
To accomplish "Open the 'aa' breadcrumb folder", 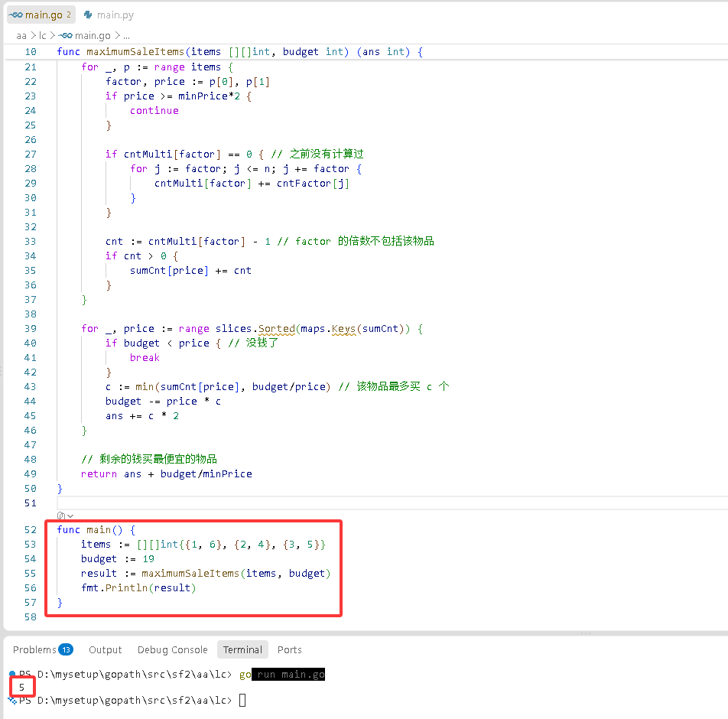I will [21, 36].
